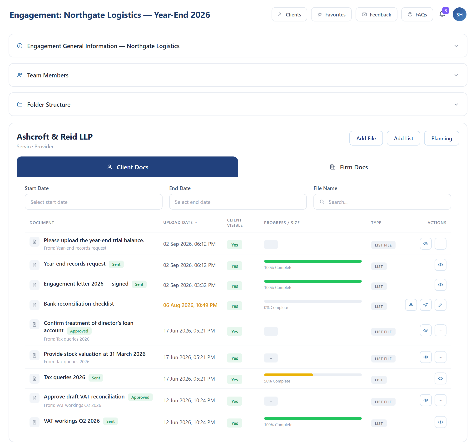Click the search magnifier in File Name field
Image resolution: width=476 pixels, height=448 pixels.
[322, 202]
